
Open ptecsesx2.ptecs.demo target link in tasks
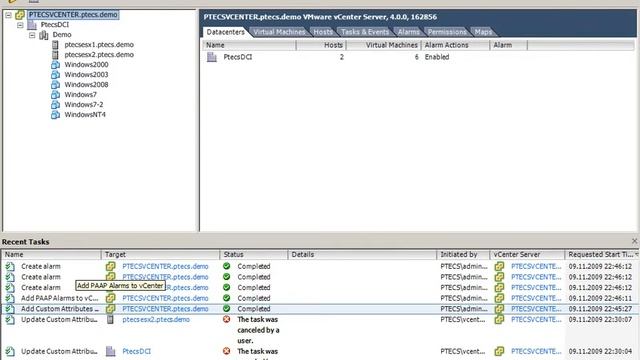click(156, 320)
